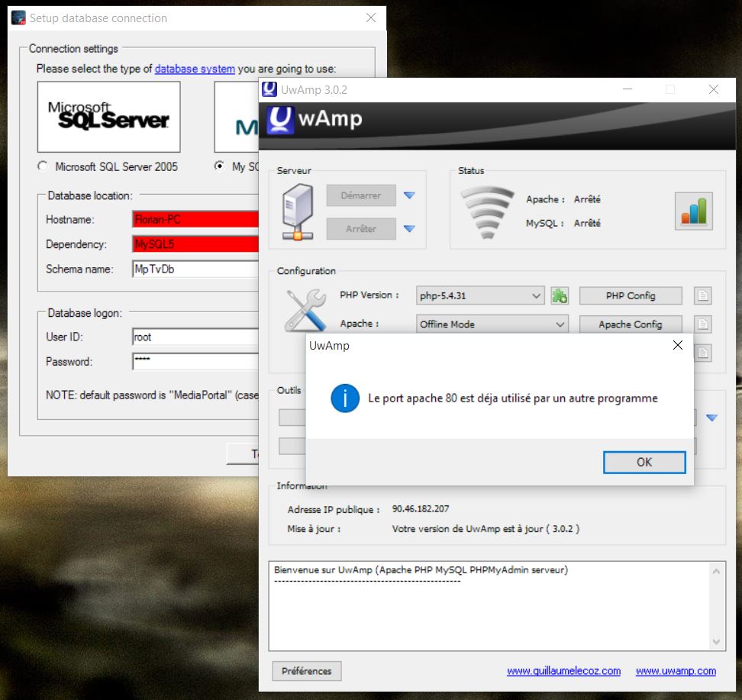742x700 pixels.
Task: Click the scroll down arrow in the log box
Action: coord(716,642)
